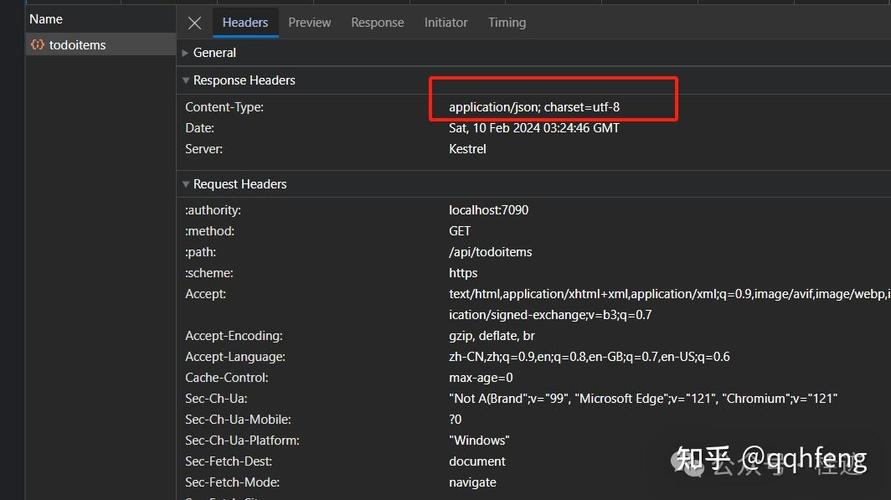Screen dimensions: 891x500
Task: Click the :scheme header name
Action: point(209,273)
